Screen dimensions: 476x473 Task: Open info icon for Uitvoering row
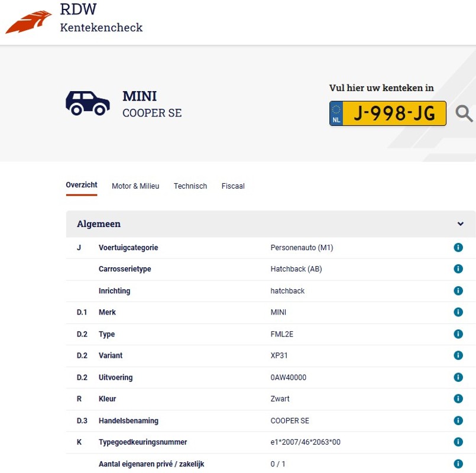click(458, 377)
